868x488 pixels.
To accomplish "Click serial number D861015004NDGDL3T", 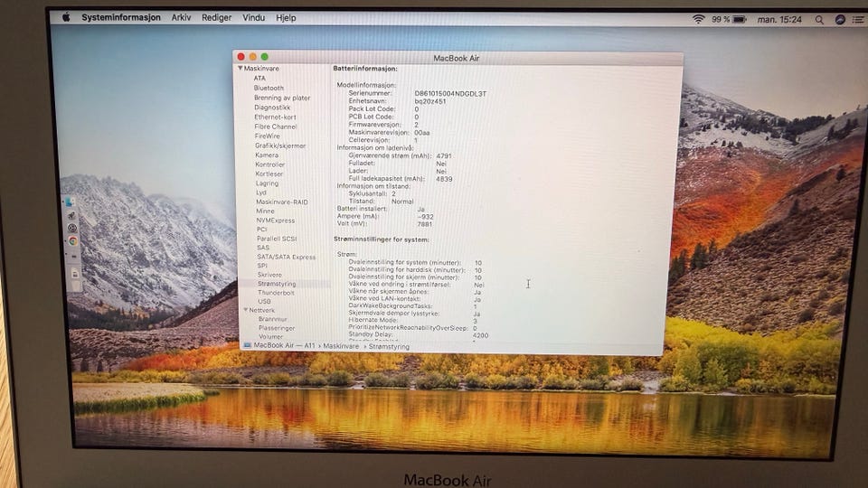I will (x=450, y=93).
